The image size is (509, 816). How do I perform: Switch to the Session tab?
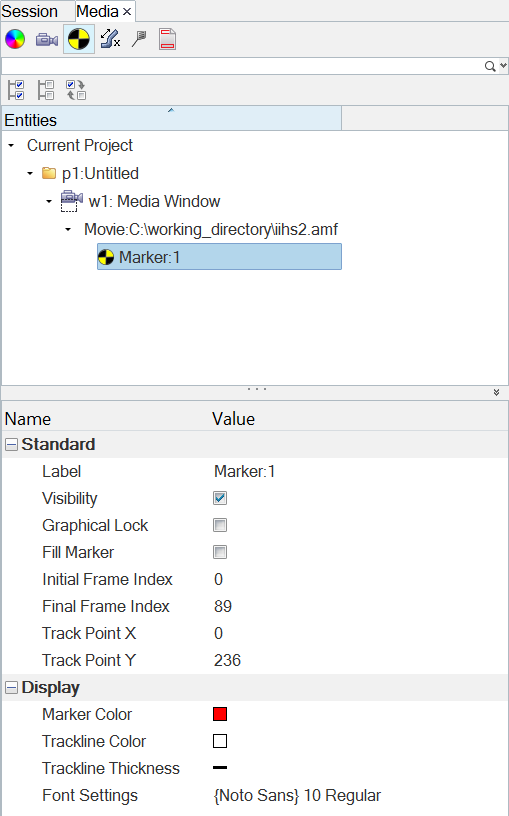click(x=30, y=11)
